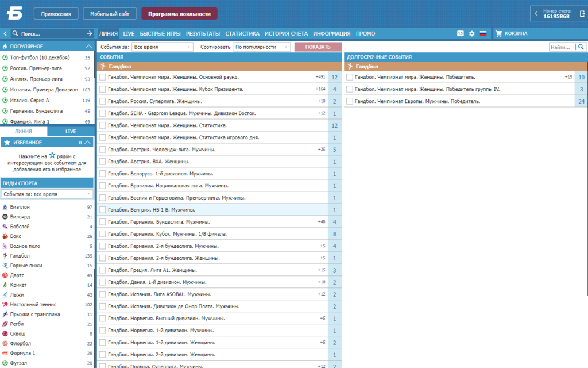Image resolution: width=588 pixels, height=368 pixels.
Task: Click the Поиск input in left panel
Action: [x=52, y=34]
